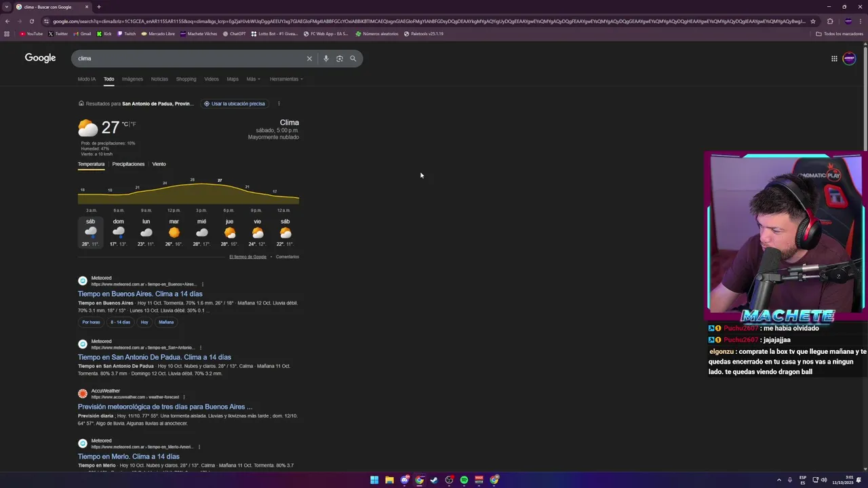This screenshot has width=868, height=488.
Task: Select the Mañana chip
Action: [x=166, y=322]
